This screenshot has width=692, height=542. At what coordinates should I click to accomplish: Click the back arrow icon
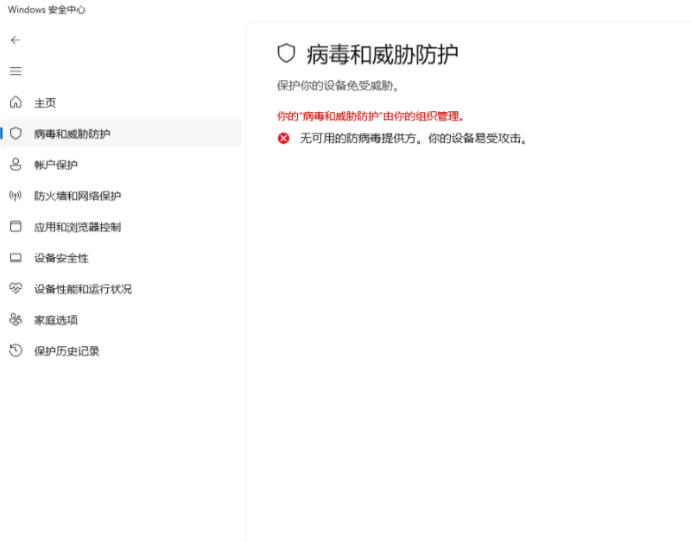point(15,40)
